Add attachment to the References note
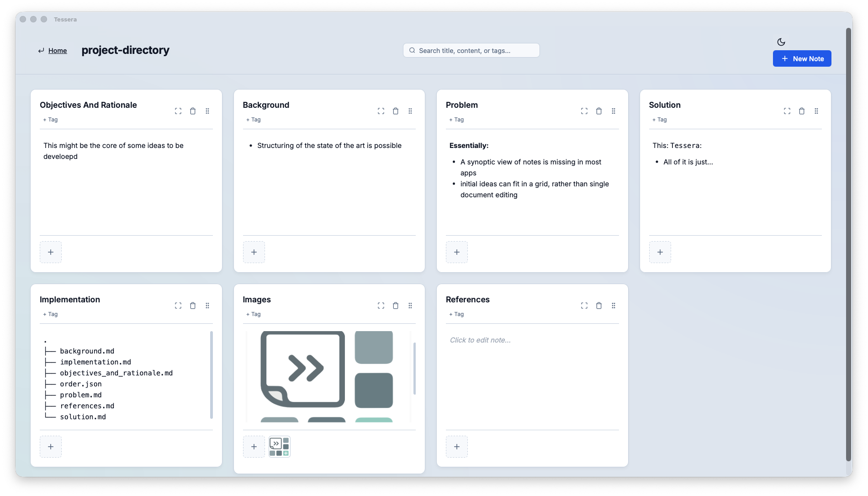The width and height of the screenshot is (868, 496). 457,447
